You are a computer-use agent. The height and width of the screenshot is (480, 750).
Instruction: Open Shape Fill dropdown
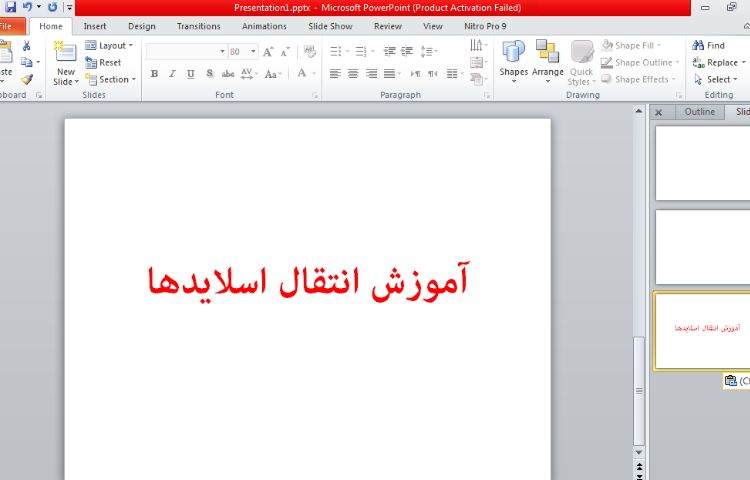click(x=631, y=45)
